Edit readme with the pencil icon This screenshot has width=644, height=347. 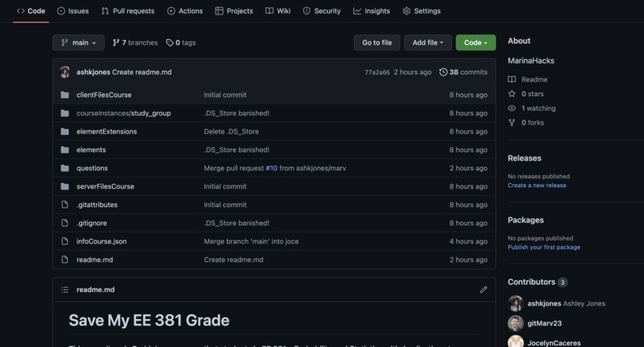click(x=483, y=290)
